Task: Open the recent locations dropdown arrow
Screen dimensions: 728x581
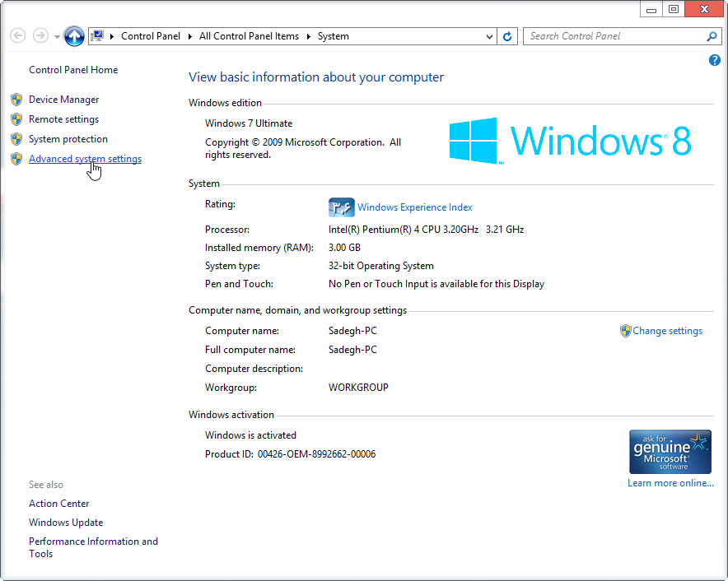Action: point(57,36)
